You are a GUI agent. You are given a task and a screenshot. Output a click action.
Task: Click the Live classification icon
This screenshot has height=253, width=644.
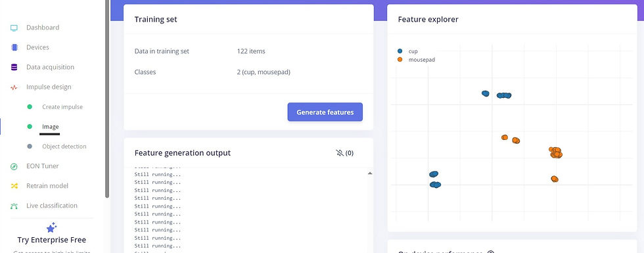click(14, 206)
